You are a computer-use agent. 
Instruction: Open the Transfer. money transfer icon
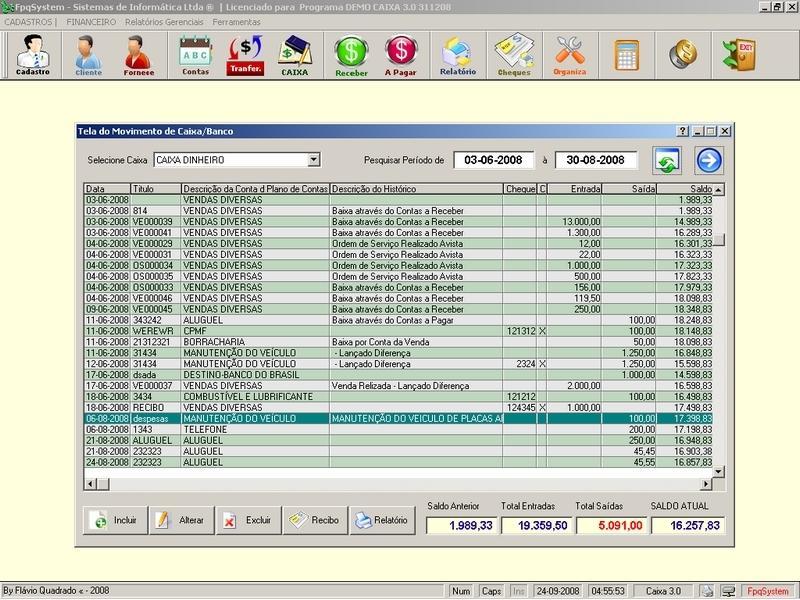(245, 54)
